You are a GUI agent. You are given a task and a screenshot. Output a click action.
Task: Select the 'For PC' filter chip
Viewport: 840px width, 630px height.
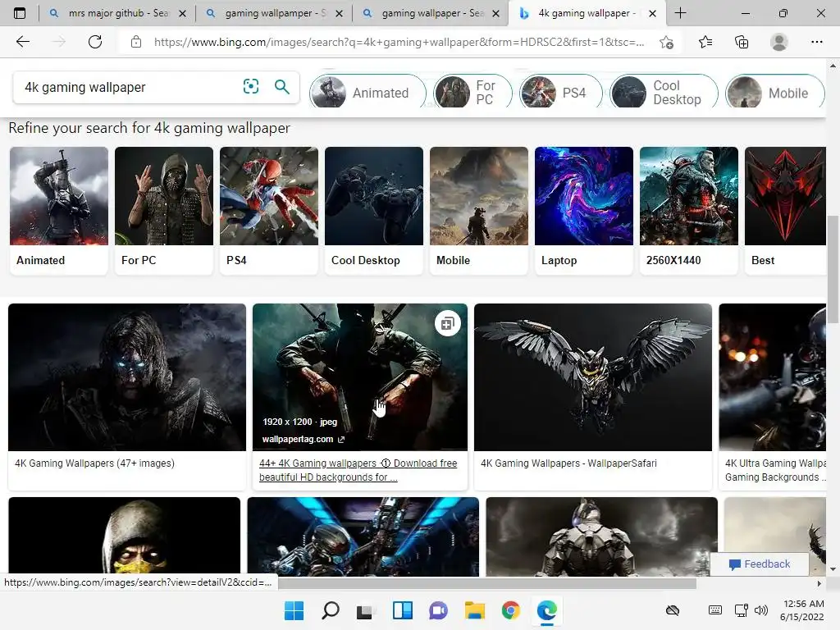[473, 93]
